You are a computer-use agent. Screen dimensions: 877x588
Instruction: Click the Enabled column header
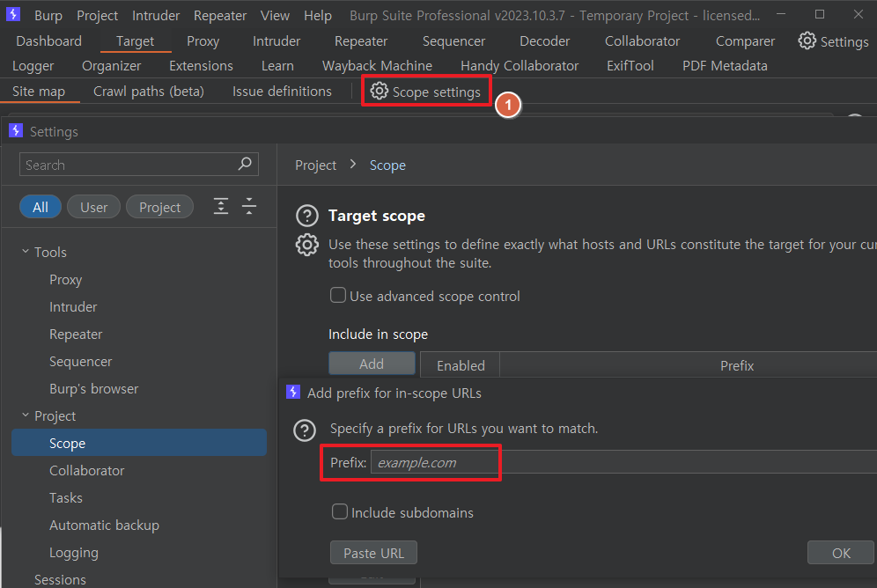coord(461,365)
